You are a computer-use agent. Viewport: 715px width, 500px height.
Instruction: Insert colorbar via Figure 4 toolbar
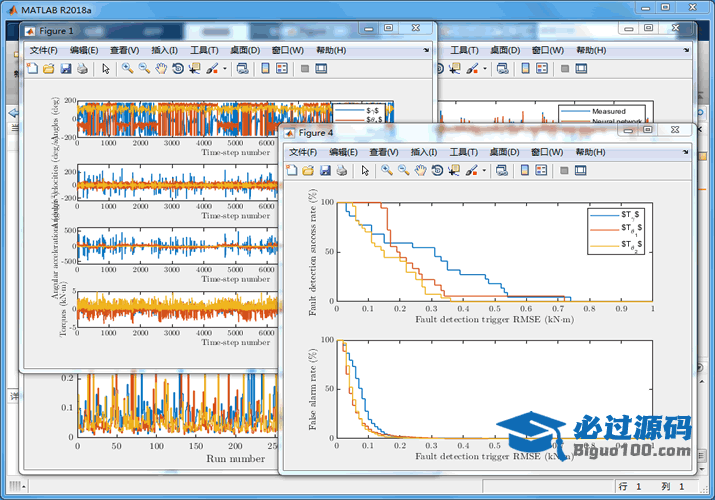(x=525, y=170)
